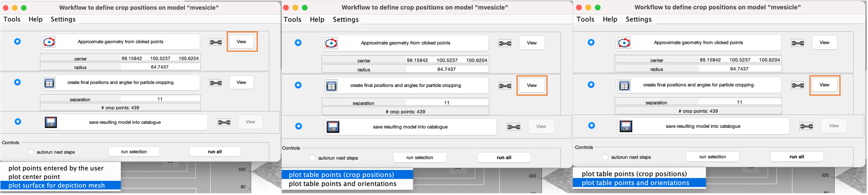Click the floppy disk save icon in right window
The width and height of the screenshot is (868, 195).
pyautogui.click(x=626, y=127)
